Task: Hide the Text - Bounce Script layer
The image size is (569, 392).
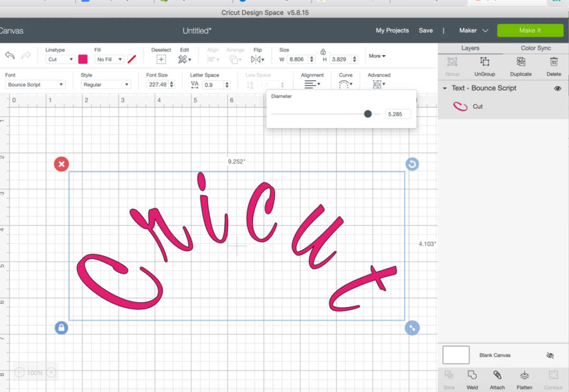Action: [558, 88]
